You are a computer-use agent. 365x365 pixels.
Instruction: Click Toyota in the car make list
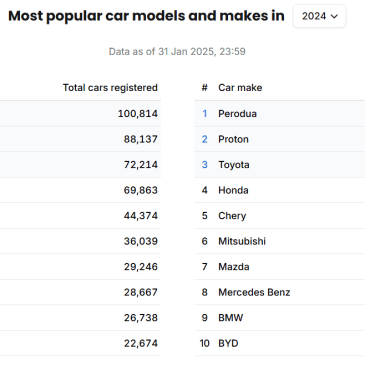[234, 165]
